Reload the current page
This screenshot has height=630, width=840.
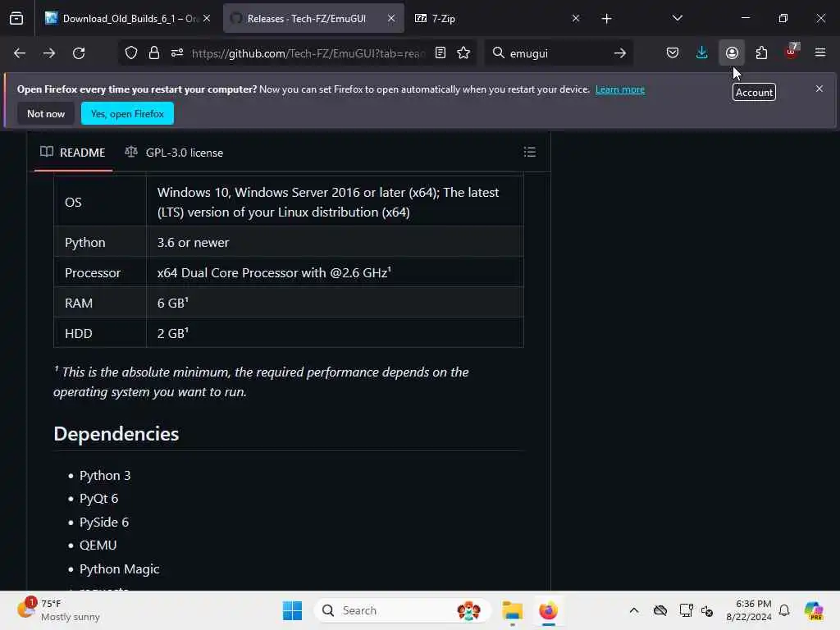point(79,53)
